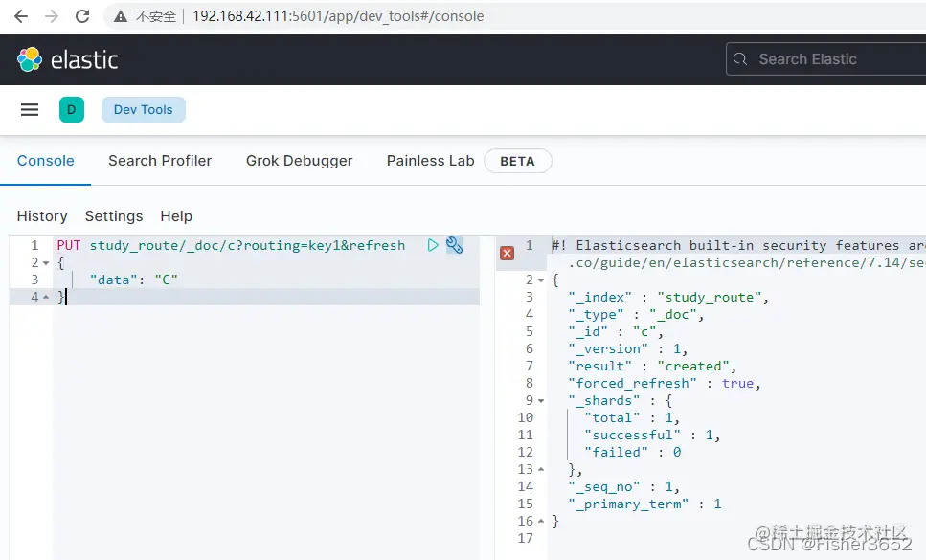Collapse the response object on output line 2
The height and width of the screenshot is (560, 926).
(x=541, y=280)
